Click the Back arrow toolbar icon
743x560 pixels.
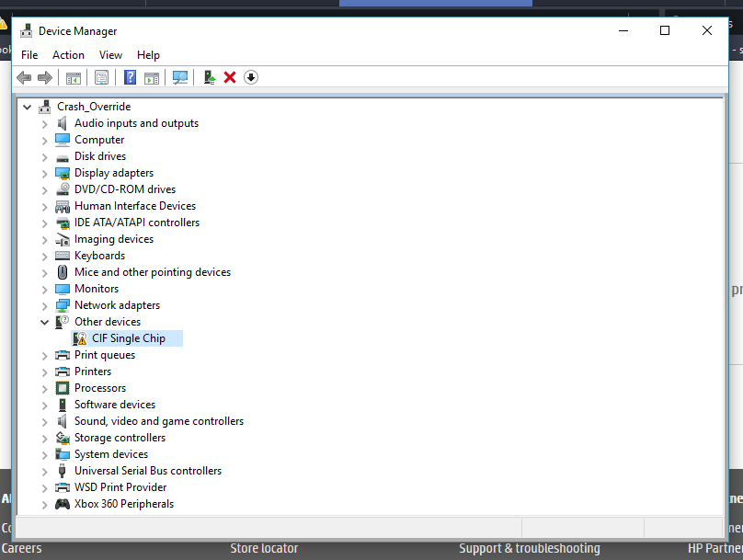tap(24, 77)
